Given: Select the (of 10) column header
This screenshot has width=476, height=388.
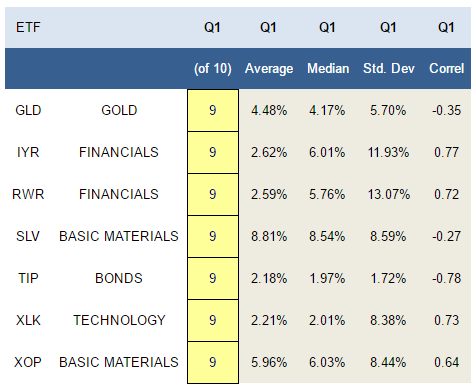Looking at the screenshot, I should click(x=213, y=69).
